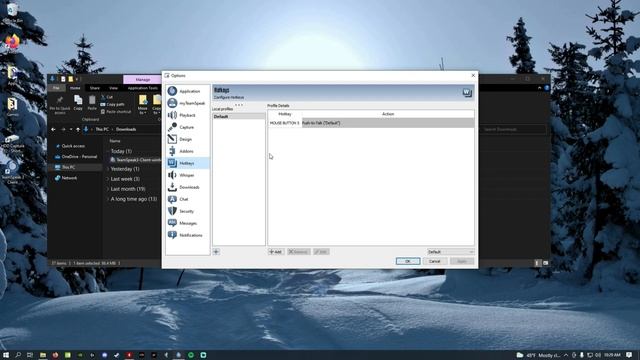Open taskbar search

18,355
